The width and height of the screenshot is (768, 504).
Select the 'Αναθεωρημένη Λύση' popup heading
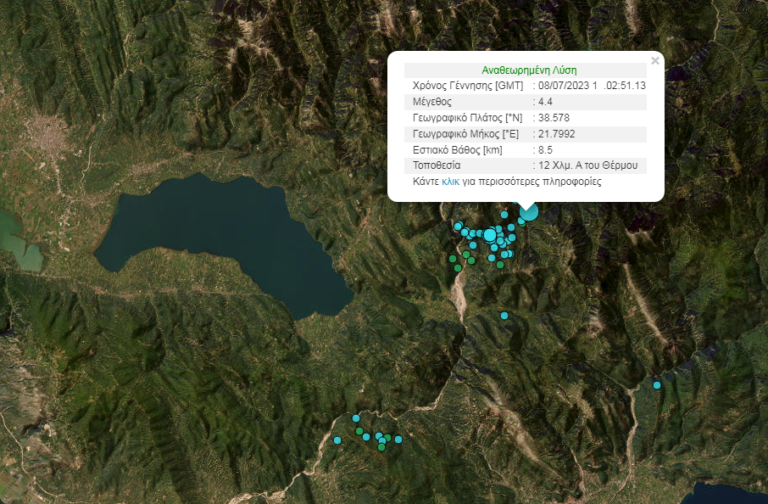tap(529, 70)
